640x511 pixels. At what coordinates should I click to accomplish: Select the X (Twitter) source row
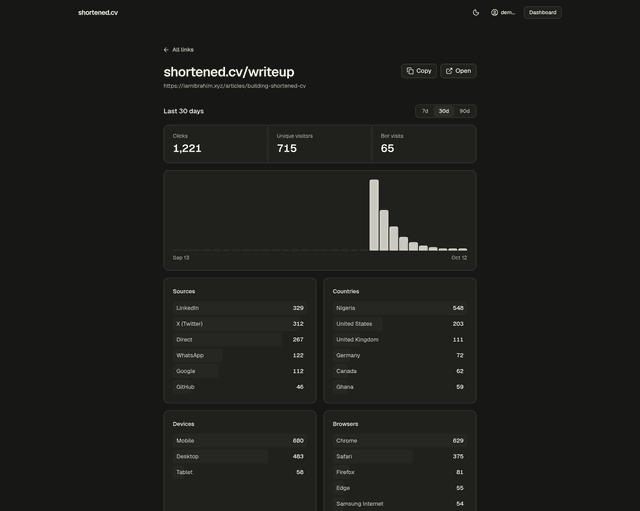point(240,324)
